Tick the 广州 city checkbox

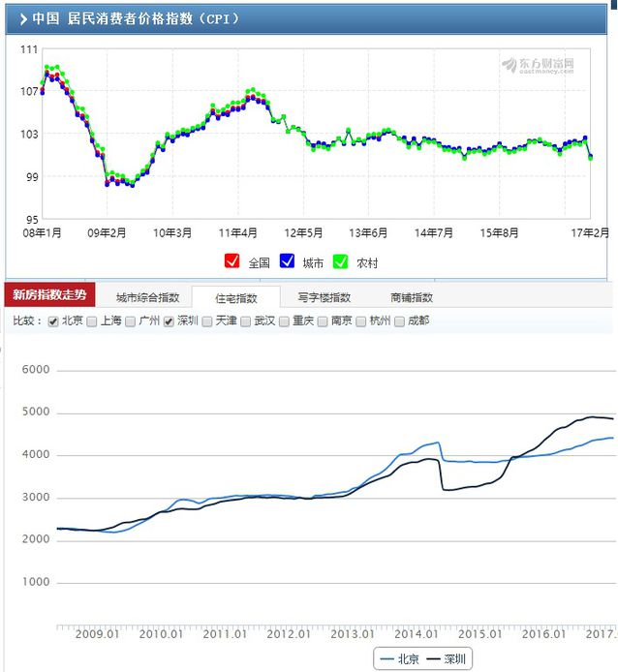coord(130,321)
